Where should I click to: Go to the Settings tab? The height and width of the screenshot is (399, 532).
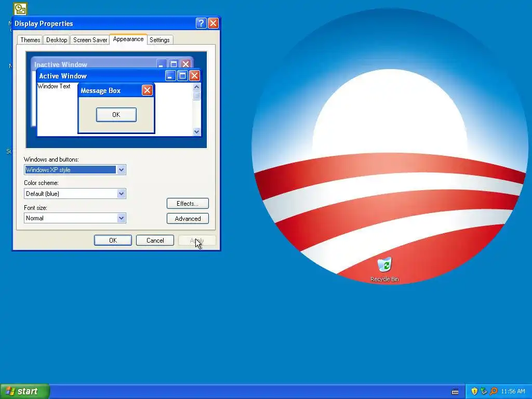tap(159, 39)
